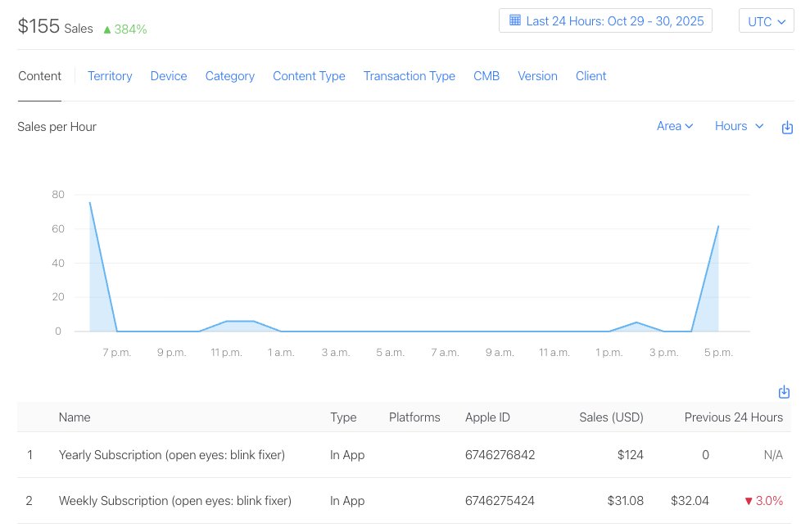Click the $31.08 sales value

[x=625, y=501]
